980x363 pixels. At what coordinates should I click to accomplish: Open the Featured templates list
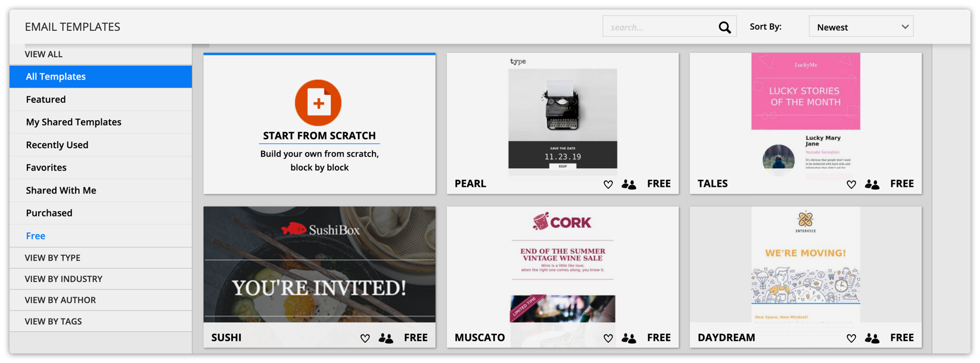pyautogui.click(x=101, y=99)
